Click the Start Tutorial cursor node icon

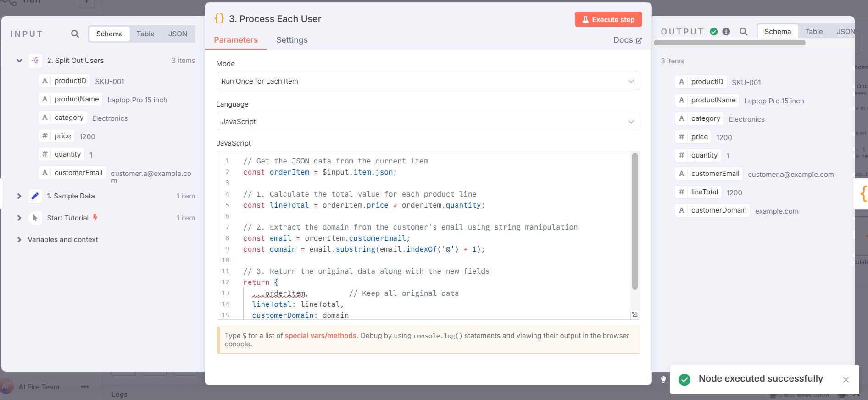coord(35,218)
